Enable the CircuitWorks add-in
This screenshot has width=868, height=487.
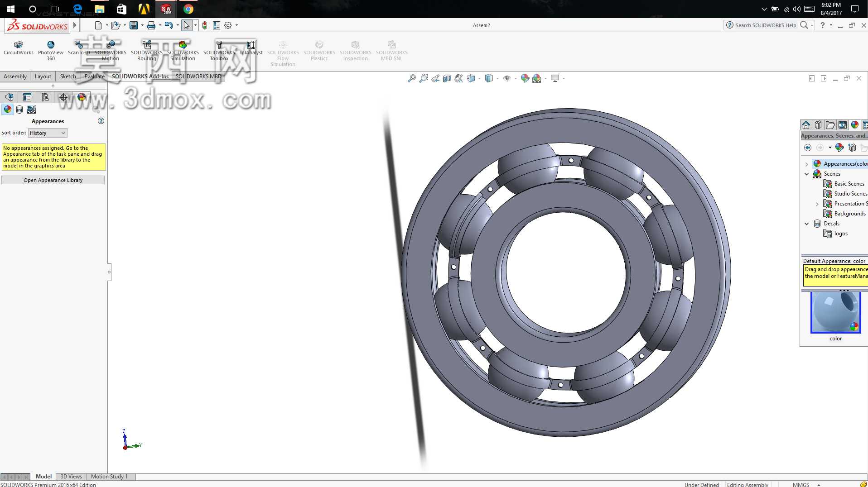click(x=19, y=49)
